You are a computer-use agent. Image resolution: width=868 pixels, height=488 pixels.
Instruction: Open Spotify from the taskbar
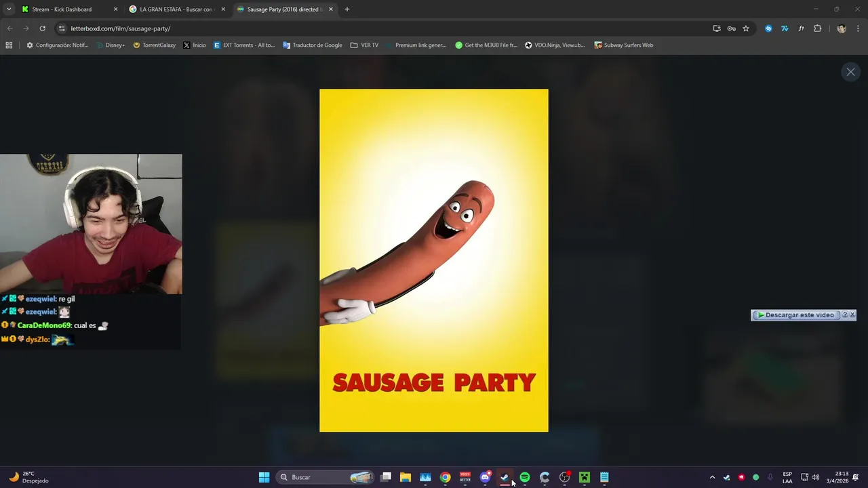pos(525,477)
